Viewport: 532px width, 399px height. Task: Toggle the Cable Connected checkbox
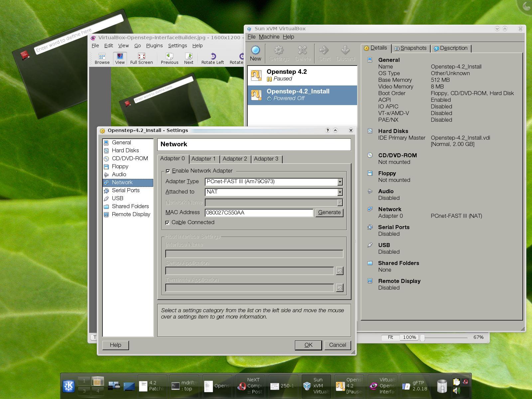(168, 222)
